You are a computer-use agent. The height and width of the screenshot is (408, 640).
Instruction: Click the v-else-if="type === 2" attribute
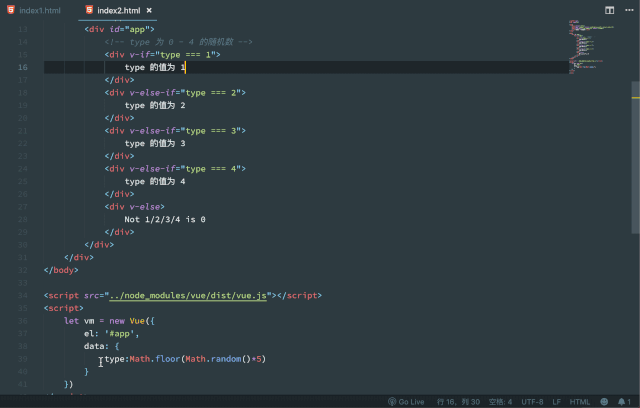pos(185,93)
